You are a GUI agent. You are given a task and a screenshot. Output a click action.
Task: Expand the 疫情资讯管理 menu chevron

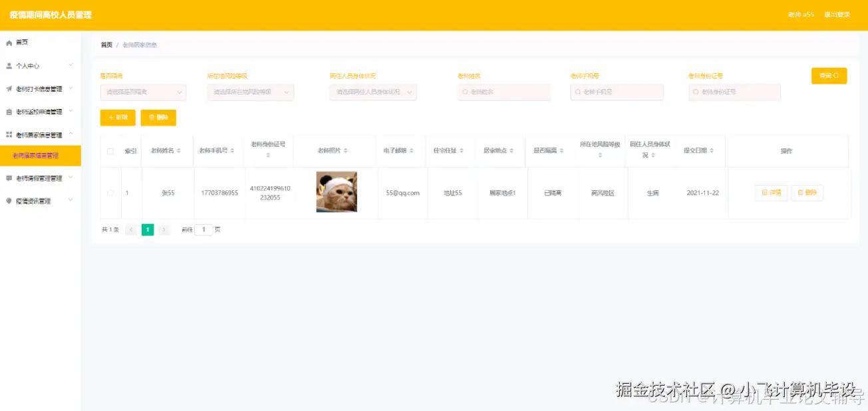(71, 200)
